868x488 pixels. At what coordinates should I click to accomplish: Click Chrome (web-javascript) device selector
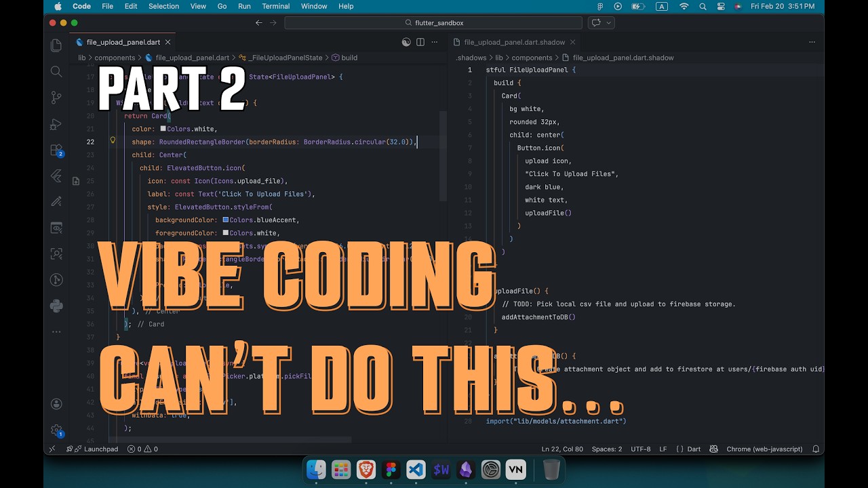(x=764, y=449)
